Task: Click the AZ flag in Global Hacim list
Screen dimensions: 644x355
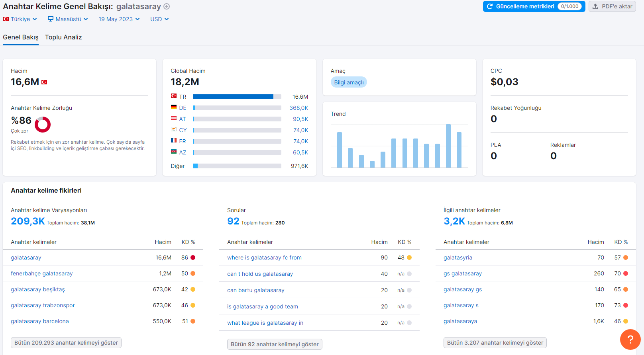Action: pos(174,152)
